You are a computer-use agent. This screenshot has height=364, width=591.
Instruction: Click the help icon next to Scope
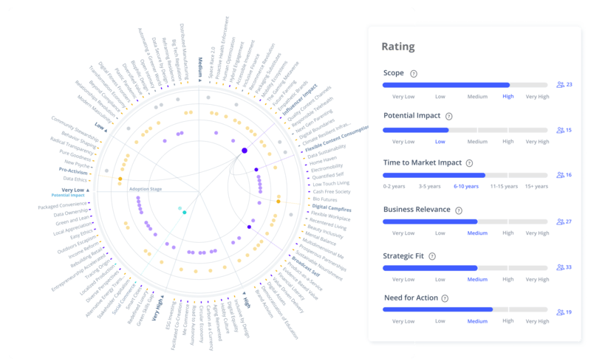tap(414, 74)
